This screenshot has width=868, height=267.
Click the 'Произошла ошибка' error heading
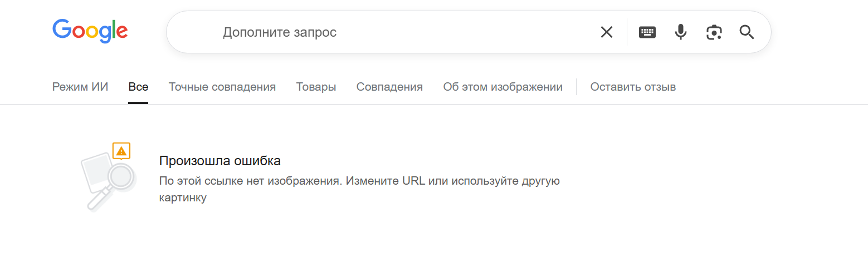tap(220, 161)
